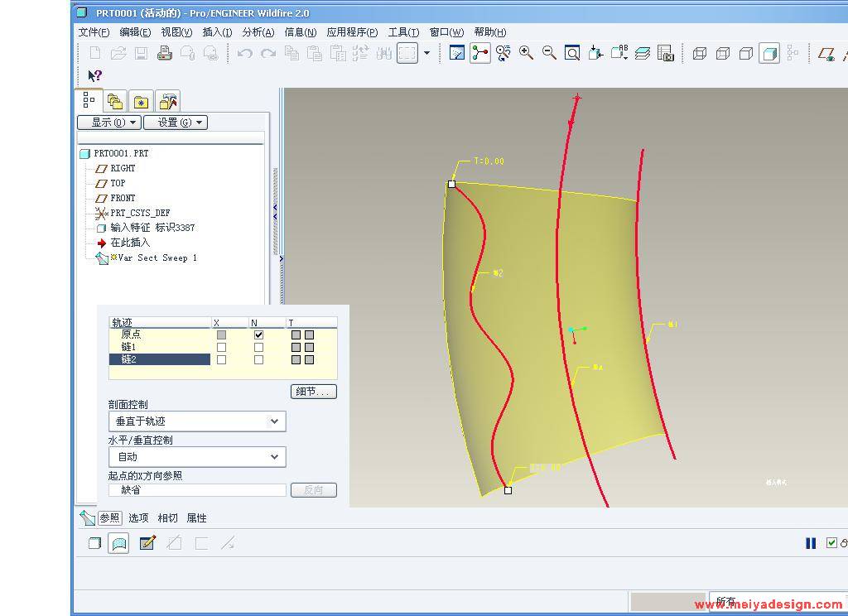Open the 剖面控制 dropdown list
Viewport: 848px width, 616px height.
274,421
